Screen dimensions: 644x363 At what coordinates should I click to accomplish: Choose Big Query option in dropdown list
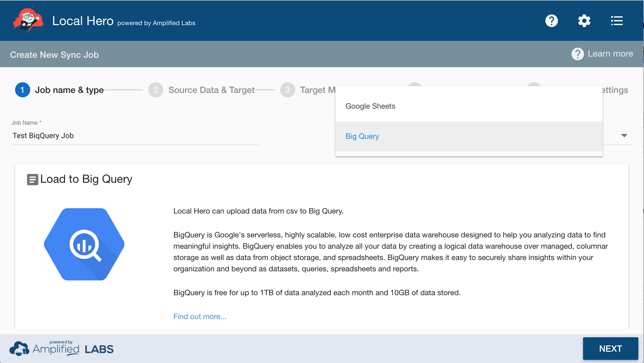click(x=362, y=136)
